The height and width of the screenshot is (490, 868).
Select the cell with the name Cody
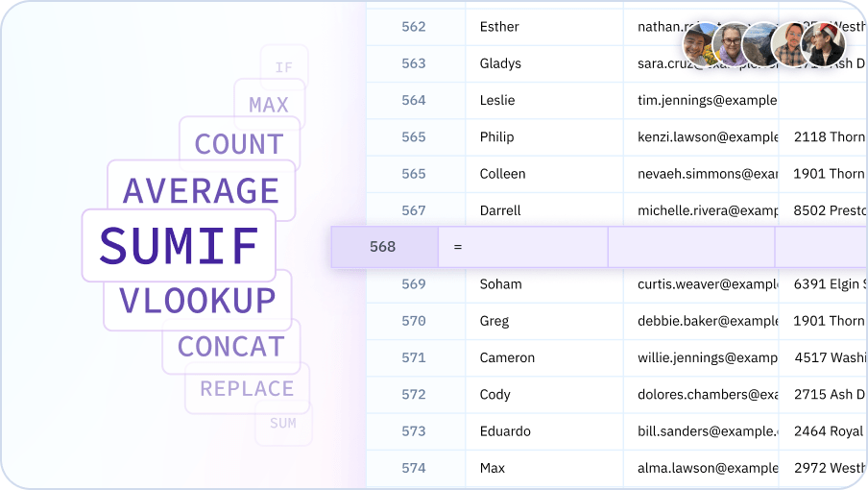[x=544, y=394]
